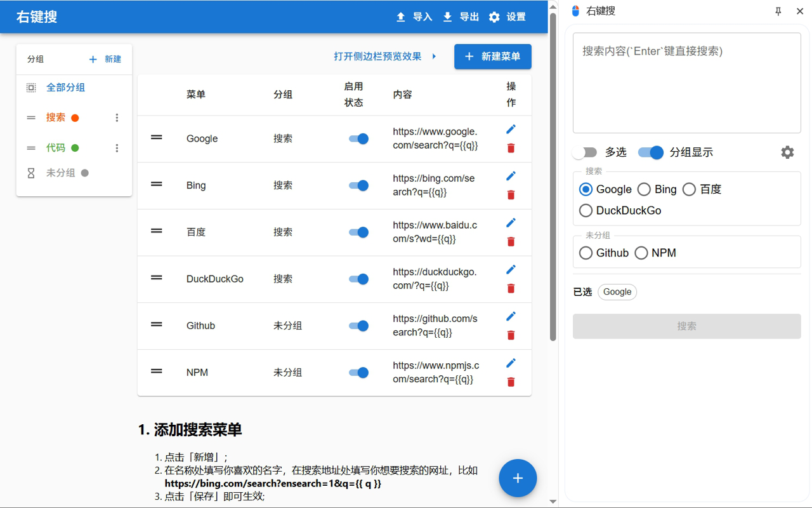Viewport: 812px width, 508px height.
Task: Enable the 多选 switch
Action: pos(584,152)
